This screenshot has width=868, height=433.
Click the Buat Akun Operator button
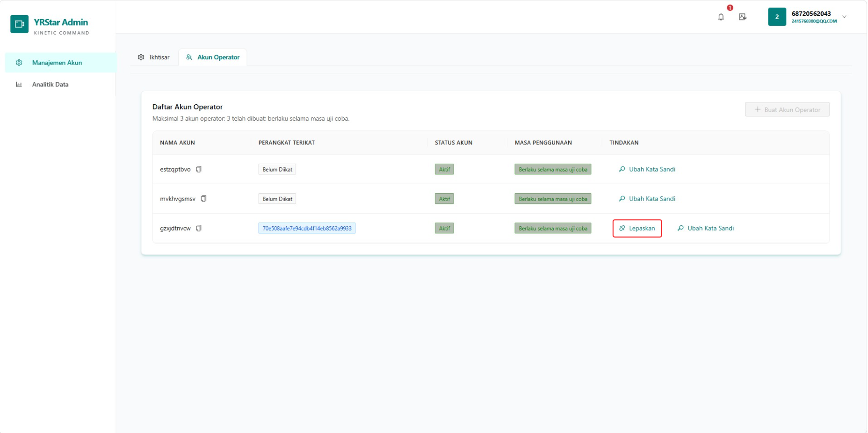[787, 109]
